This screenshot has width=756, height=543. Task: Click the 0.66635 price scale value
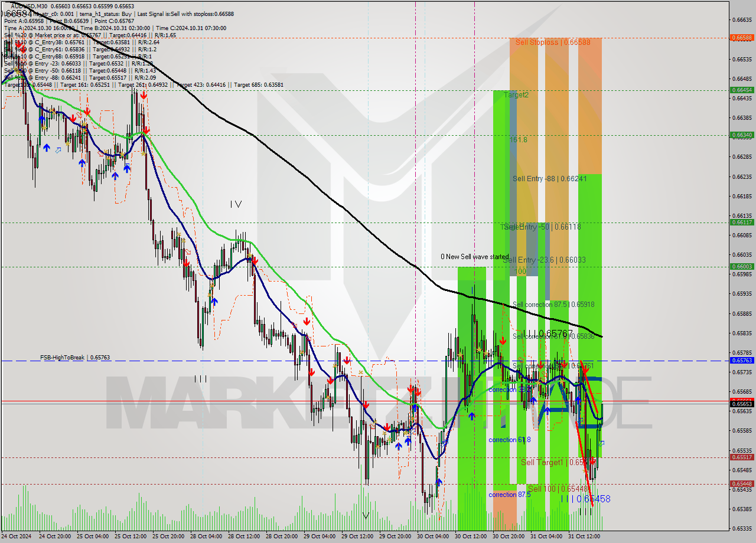click(743, 20)
